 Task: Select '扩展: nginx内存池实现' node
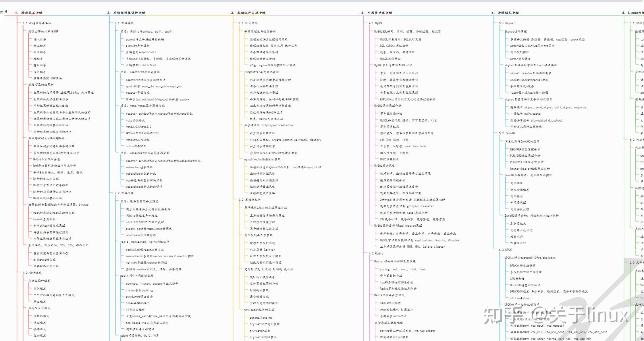(x=266, y=119)
